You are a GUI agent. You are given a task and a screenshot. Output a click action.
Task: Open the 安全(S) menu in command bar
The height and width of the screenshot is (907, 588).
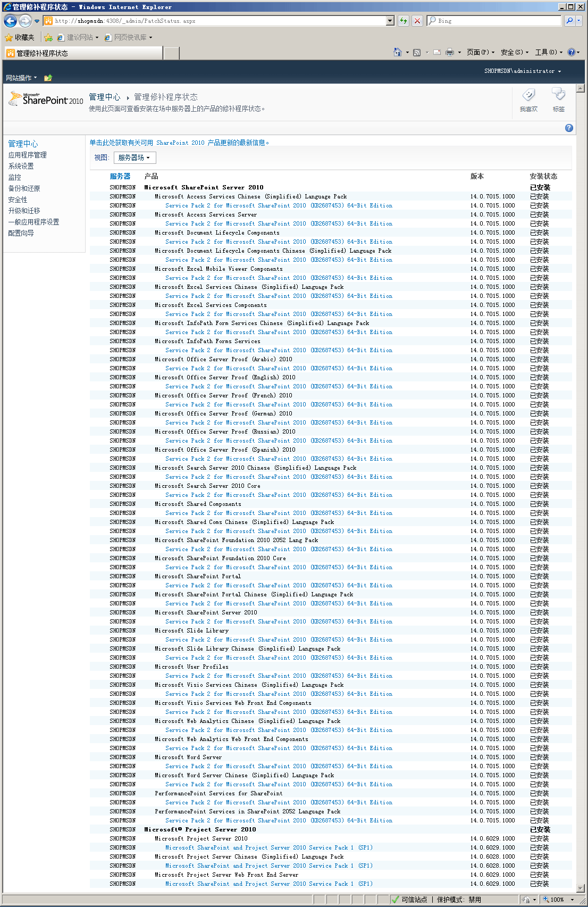[x=514, y=52]
